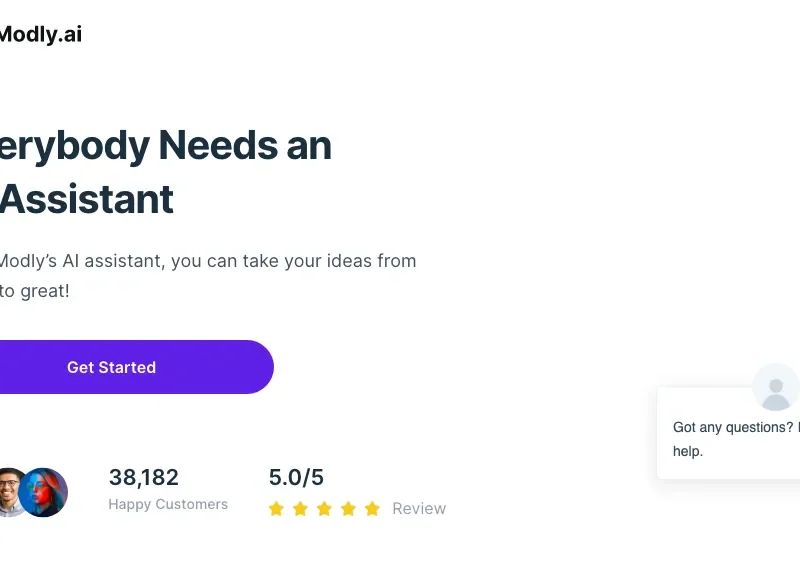Click the Happy Customers label
Image resolution: width=800 pixels, height=576 pixels.
coord(168,504)
